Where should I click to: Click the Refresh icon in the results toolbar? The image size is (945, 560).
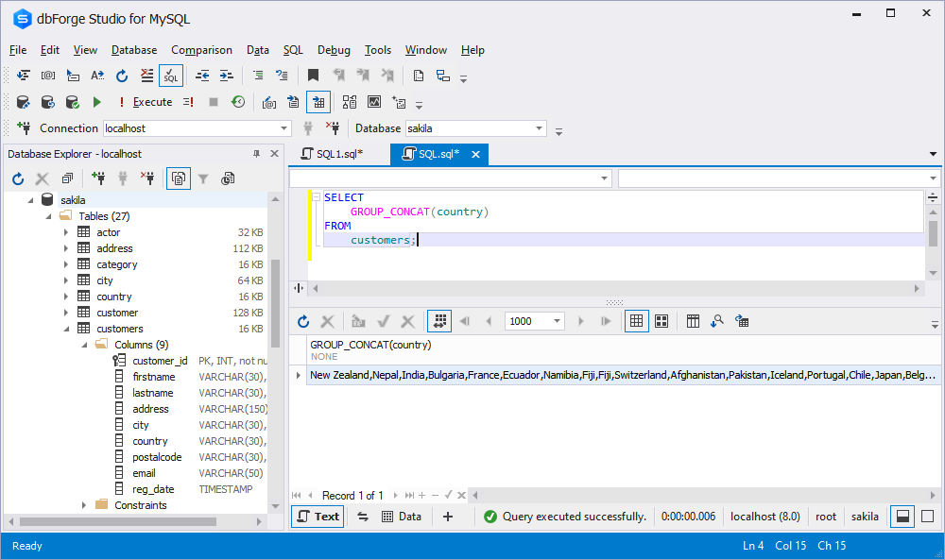click(x=303, y=321)
